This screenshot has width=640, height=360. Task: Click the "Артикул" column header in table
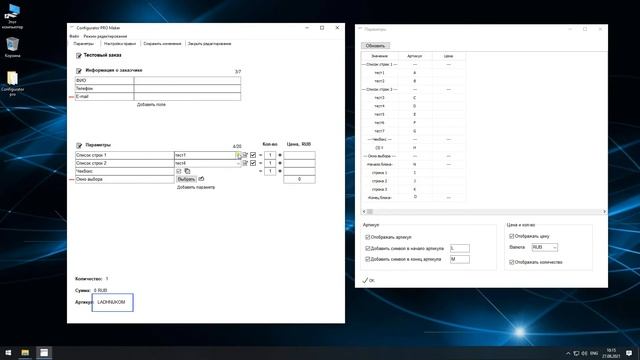(415, 56)
